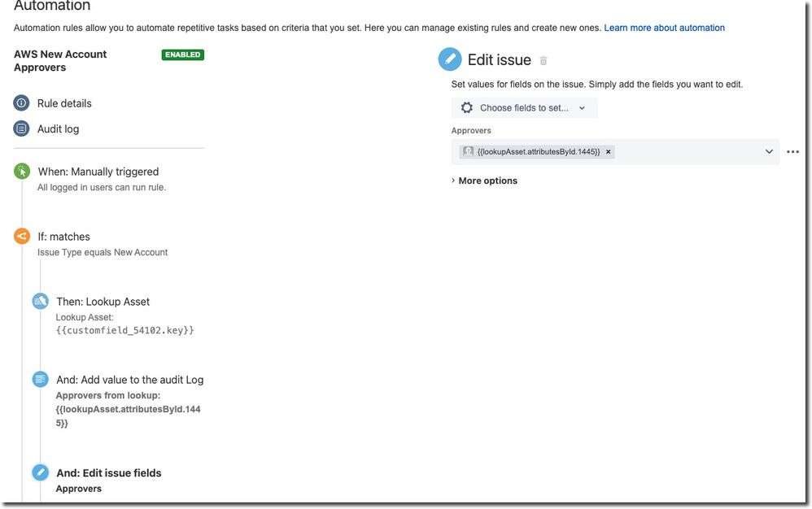This screenshot has height=509, width=812.
Task: Click Issue Type equals New Account text
Action: coord(103,252)
